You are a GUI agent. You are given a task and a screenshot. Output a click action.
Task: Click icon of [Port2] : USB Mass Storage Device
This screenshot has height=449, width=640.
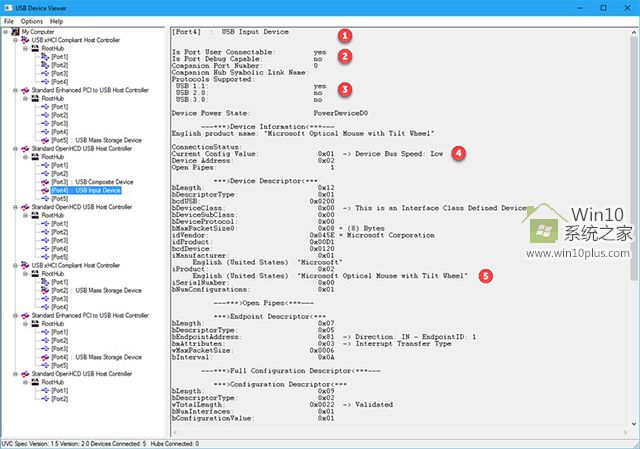click(x=45, y=290)
